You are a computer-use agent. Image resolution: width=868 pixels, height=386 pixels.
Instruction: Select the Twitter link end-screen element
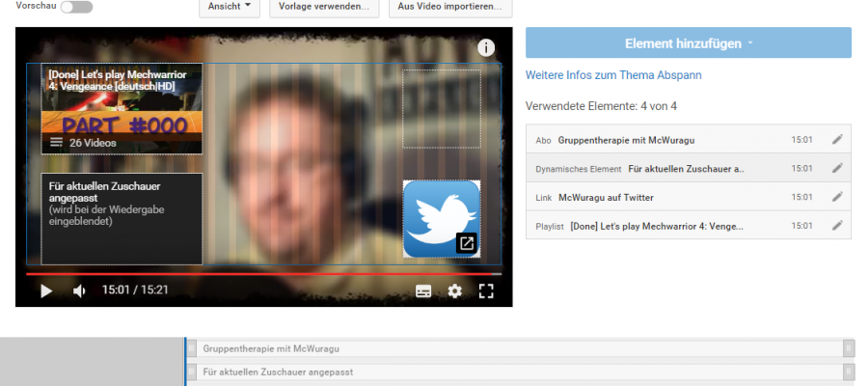tap(441, 219)
